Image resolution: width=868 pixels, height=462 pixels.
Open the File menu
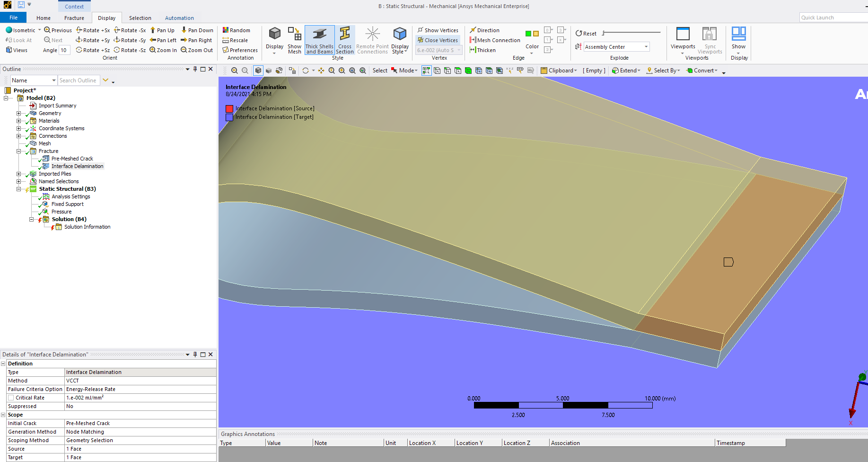14,18
